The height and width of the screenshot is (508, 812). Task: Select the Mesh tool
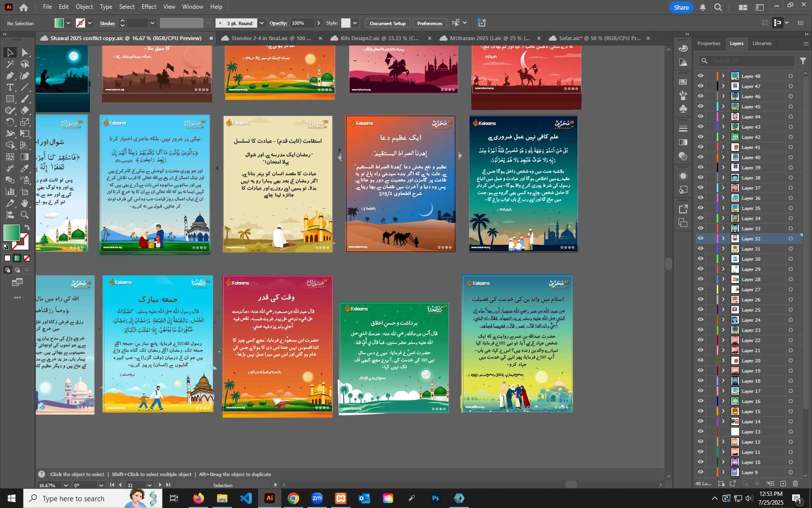coord(10,157)
